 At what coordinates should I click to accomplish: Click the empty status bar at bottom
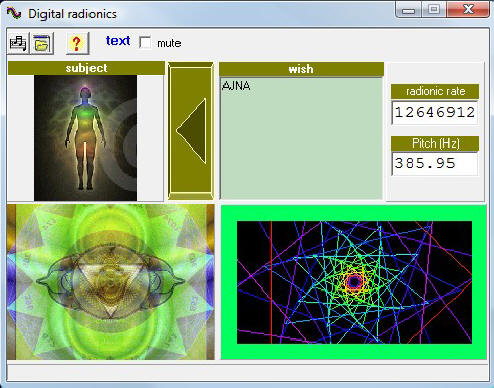[247, 373]
